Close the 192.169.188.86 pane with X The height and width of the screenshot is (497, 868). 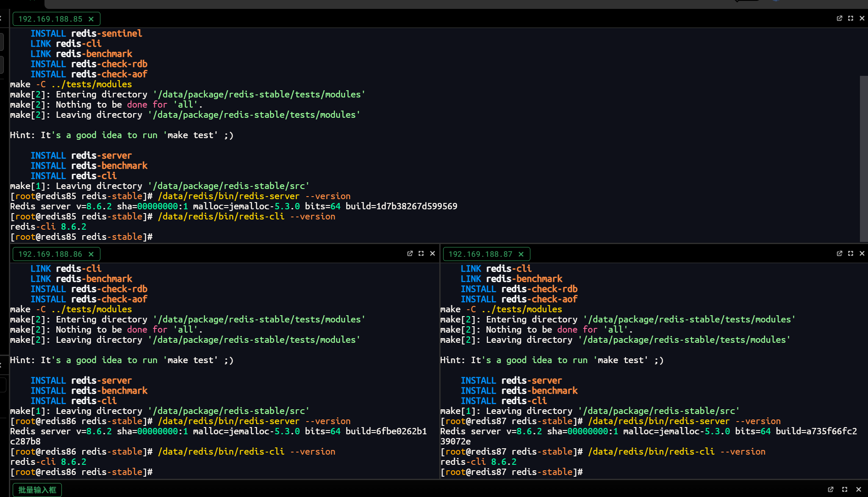[433, 253]
